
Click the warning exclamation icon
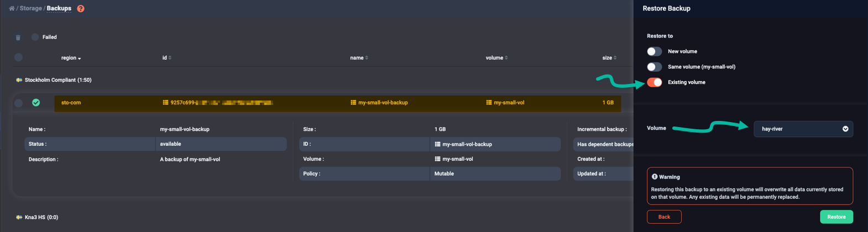point(655,177)
